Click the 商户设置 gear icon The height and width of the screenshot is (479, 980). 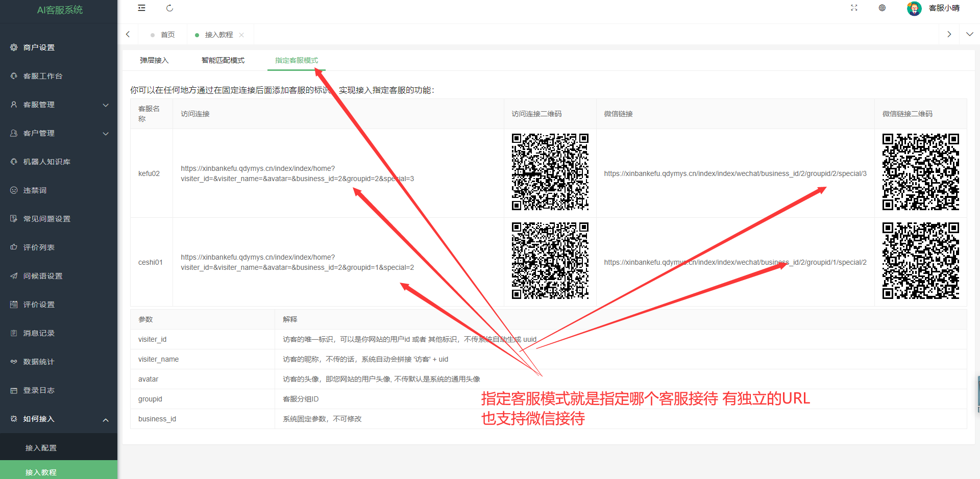[14, 47]
